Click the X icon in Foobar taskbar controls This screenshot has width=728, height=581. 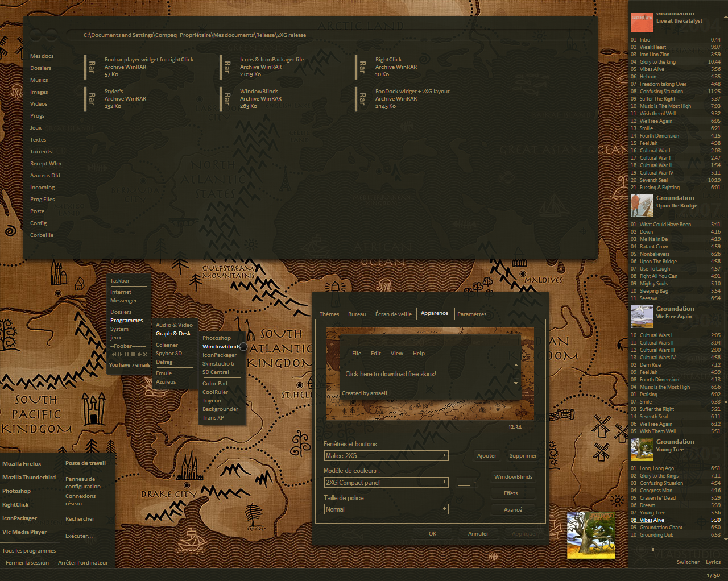click(x=145, y=354)
